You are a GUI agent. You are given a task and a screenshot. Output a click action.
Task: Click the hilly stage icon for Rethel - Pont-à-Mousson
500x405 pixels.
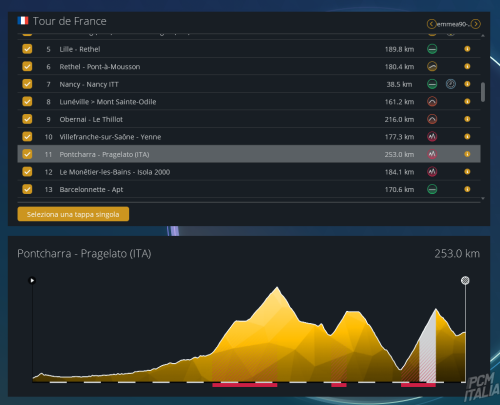click(432, 66)
